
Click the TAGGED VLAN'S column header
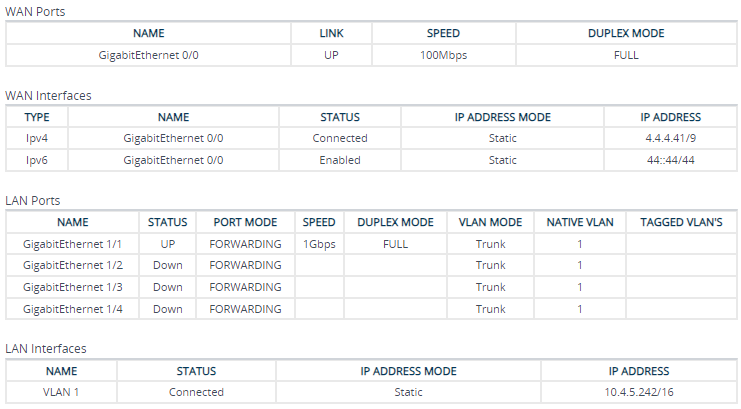click(x=681, y=222)
